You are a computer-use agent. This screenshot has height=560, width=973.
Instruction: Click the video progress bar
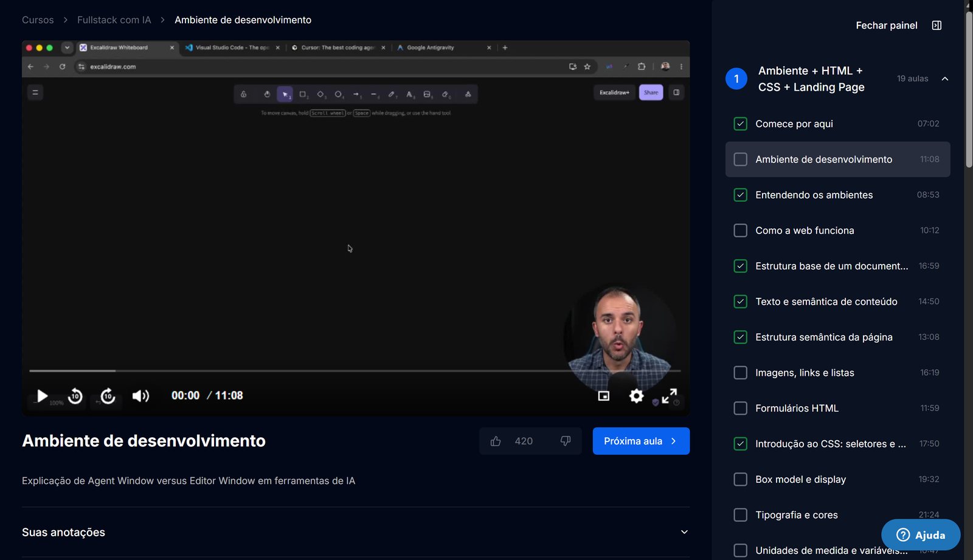point(355,371)
